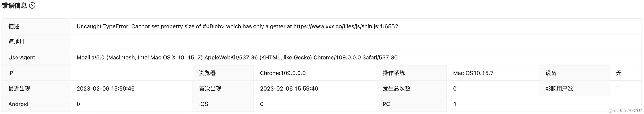The image size is (644, 114).
Task: Click the UserAgent string value
Action: pyautogui.click(x=237, y=57)
